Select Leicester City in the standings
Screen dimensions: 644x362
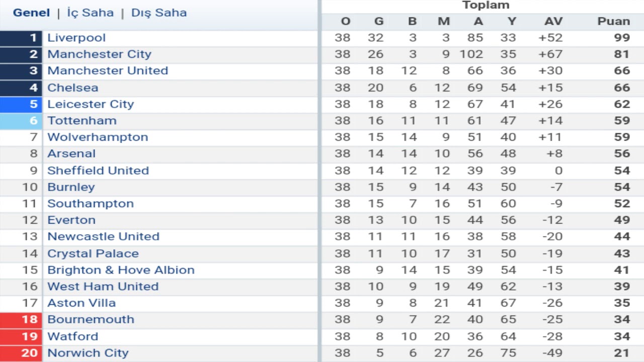pos(91,104)
